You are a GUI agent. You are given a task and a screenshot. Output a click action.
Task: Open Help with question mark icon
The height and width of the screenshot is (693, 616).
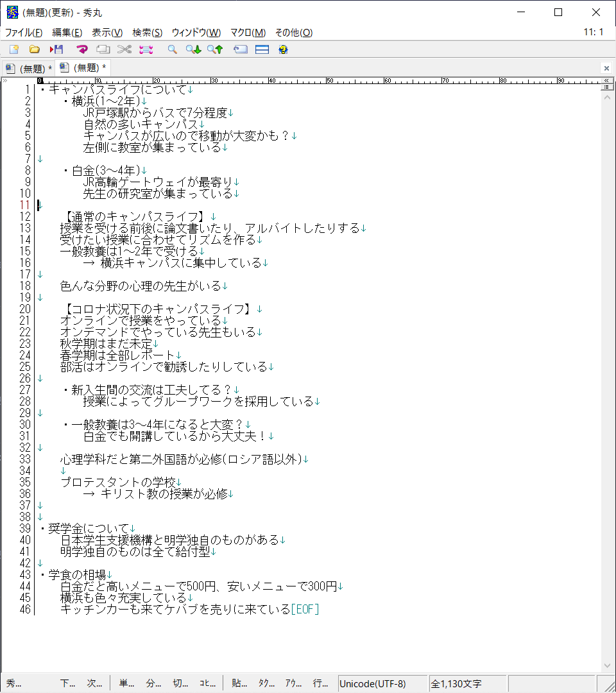pos(283,49)
